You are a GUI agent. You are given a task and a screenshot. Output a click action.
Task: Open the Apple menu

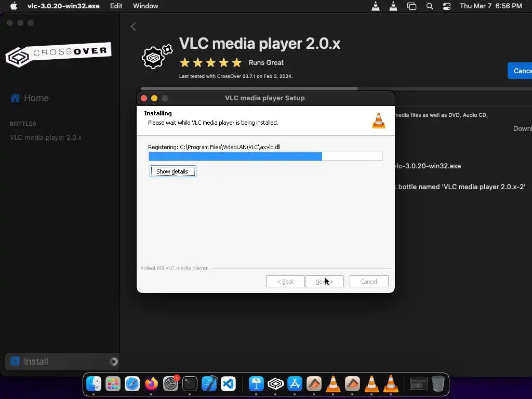point(14,6)
